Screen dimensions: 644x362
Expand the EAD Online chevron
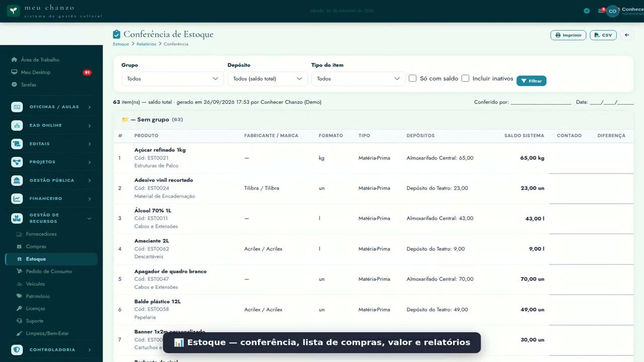coord(90,125)
